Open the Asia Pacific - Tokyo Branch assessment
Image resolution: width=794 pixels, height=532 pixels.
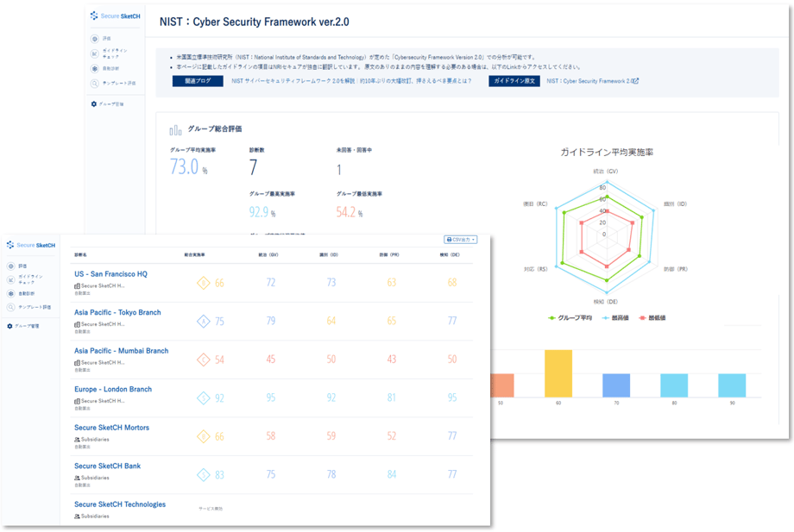pyautogui.click(x=117, y=312)
